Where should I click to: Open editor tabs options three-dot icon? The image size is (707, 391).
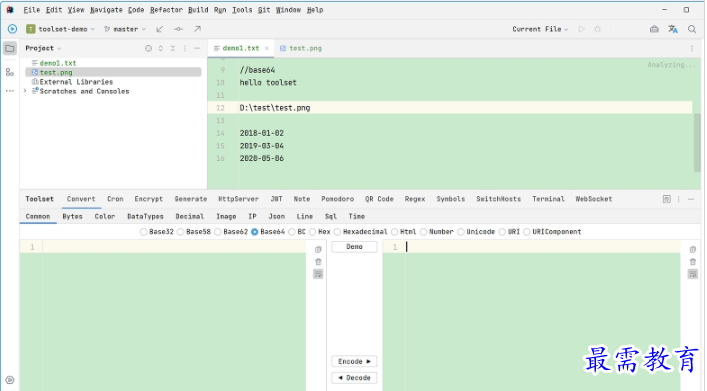coord(692,48)
